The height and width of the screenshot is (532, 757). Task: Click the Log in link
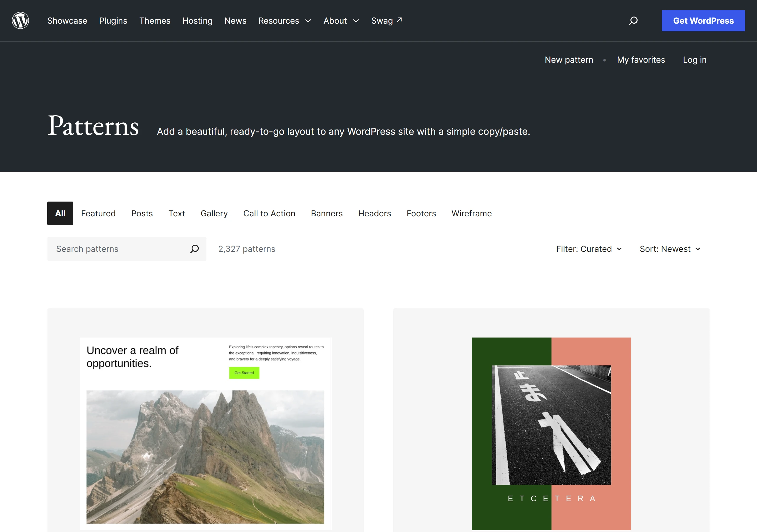tap(695, 60)
